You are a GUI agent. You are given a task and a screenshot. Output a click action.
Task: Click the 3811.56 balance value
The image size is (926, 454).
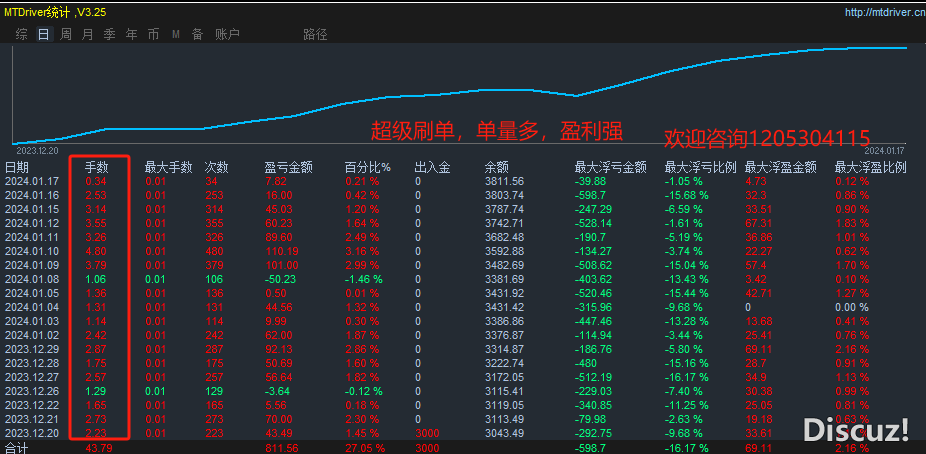click(x=504, y=181)
